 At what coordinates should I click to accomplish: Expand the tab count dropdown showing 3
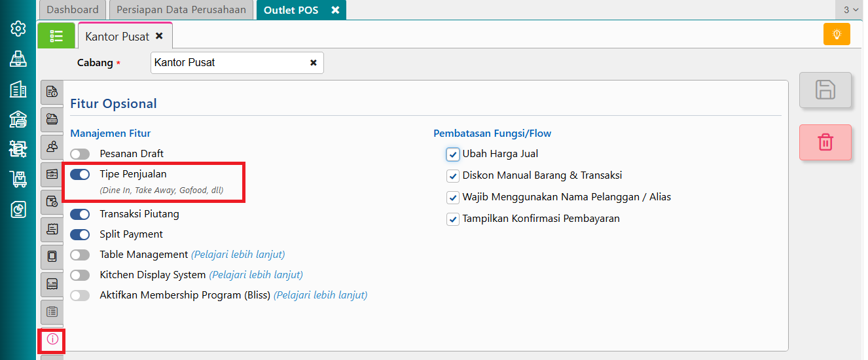click(851, 10)
